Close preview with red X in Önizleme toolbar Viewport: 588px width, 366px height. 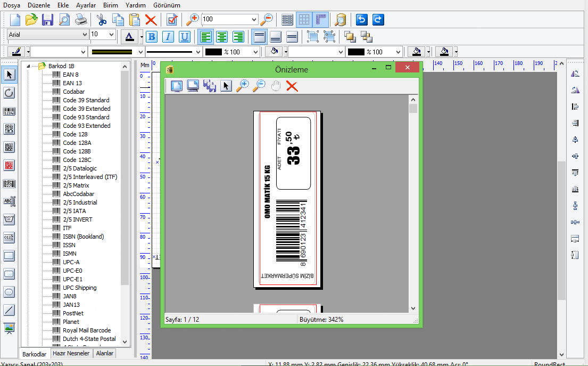(x=292, y=86)
